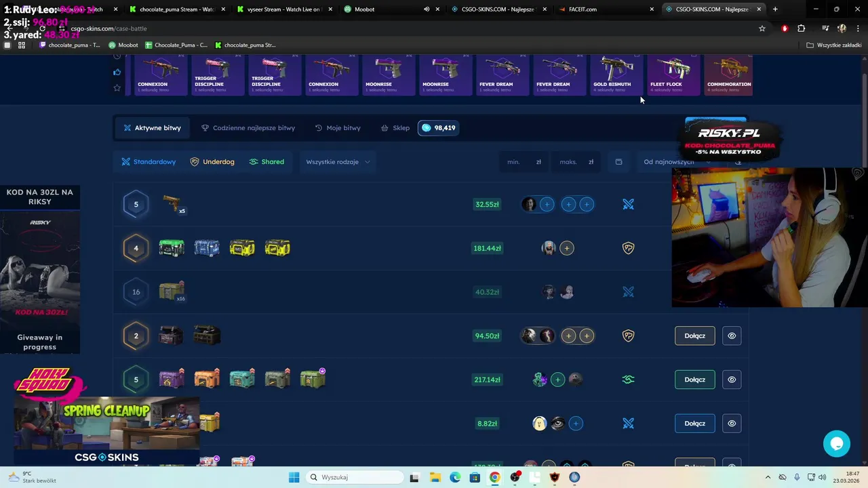The width and height of the screenshot is (868, 488).
Task: Click the Gold Bismuth drop card
Action: [x=614, y=75]
